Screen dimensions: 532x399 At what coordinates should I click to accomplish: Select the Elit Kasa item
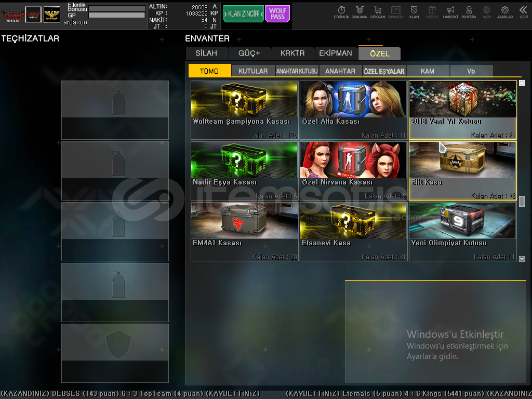coord(463,171)
